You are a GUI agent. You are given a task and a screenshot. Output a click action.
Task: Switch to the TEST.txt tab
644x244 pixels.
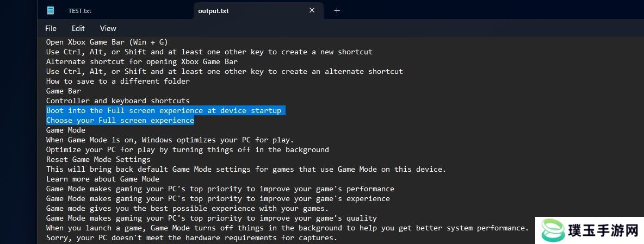79,11
